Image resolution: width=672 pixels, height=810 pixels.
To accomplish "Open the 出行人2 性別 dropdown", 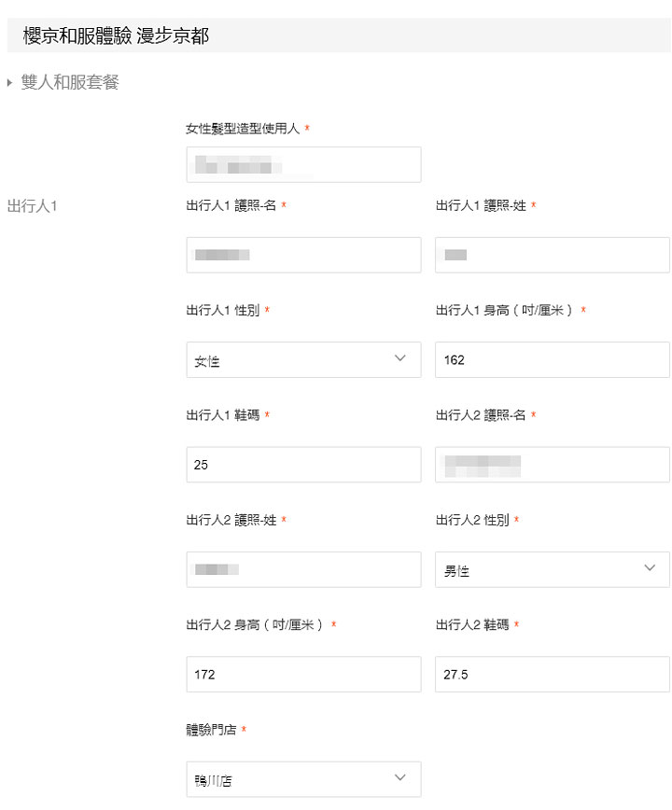I will 553,570.
